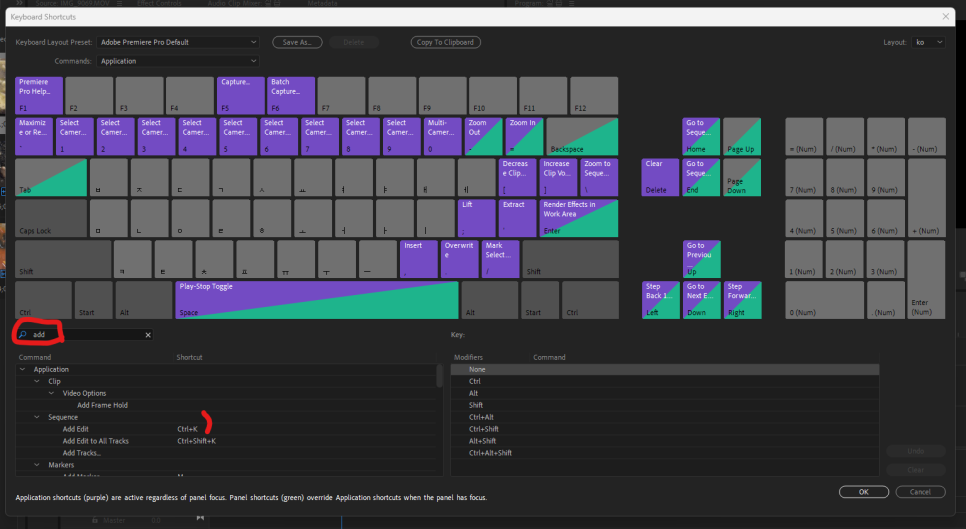
Task: Click the Insert comma key
Action: click(x=419, y=259)
